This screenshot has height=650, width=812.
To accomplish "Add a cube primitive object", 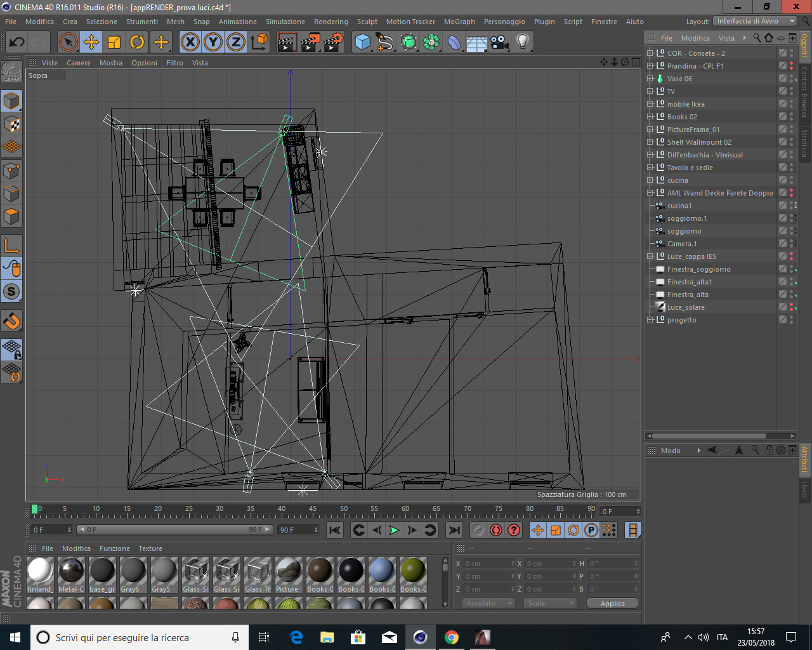I will click(362, 43).
